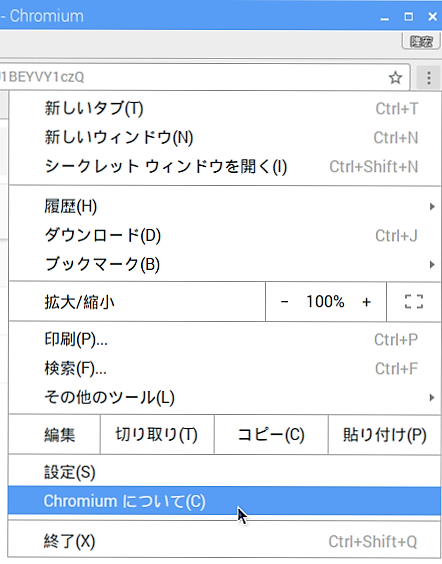Open 設定(S) settings entry
442x564 pixels.
(x=225, y=472)
